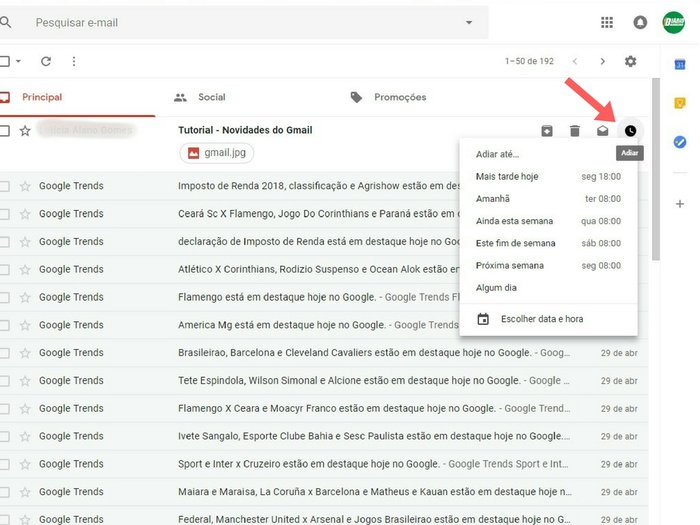Viewport: 700px width, 525px height.
Task: Open the Tutorial - Novidades do Gmail email
Action: (x=245, y=130)
